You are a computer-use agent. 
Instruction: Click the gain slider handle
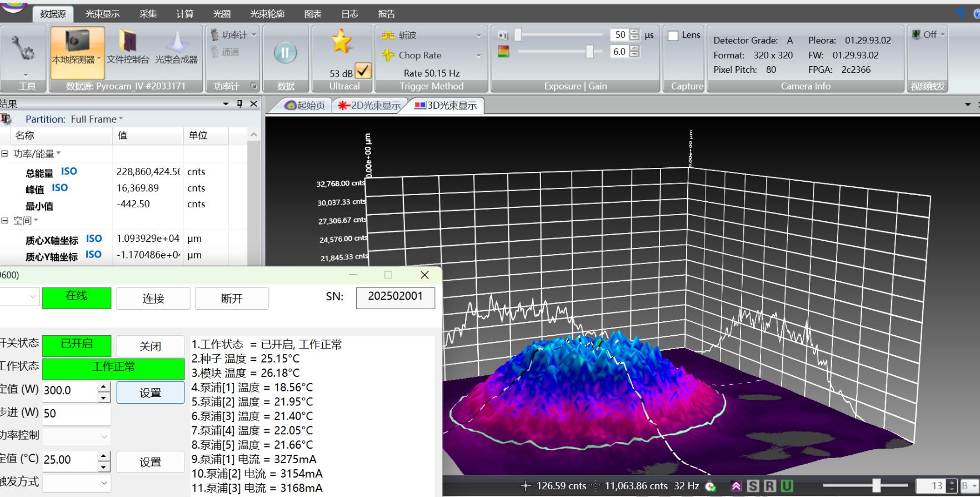click(589, 52)
